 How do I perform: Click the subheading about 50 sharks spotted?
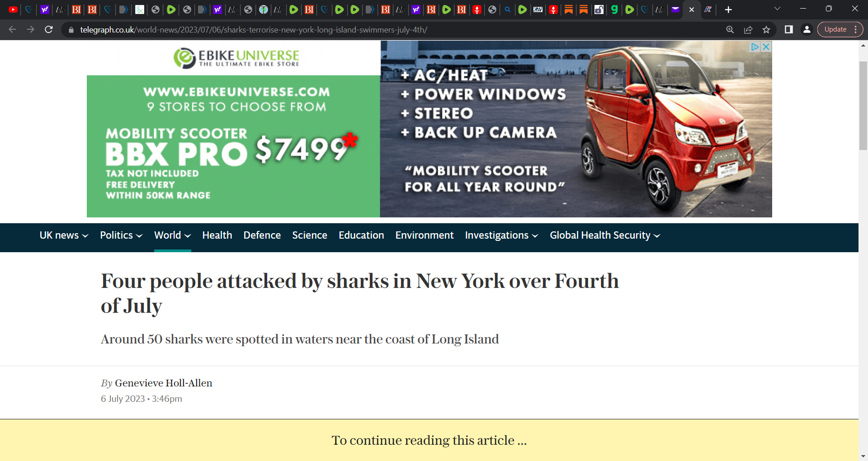click(300, 339)
